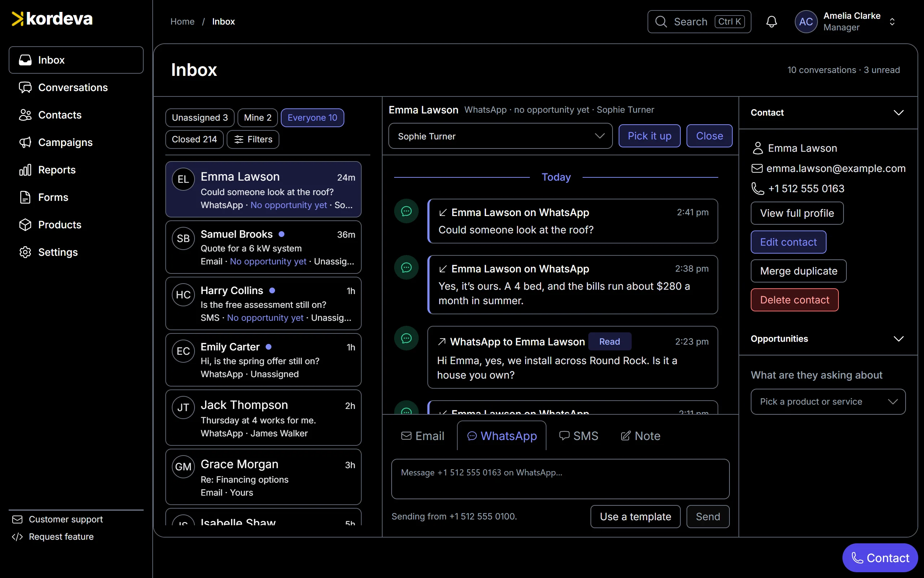The height and width of the screenshot is (578, 924).
Task: Open the Amelia Clarke account switcher
Action: pos(845,22)
